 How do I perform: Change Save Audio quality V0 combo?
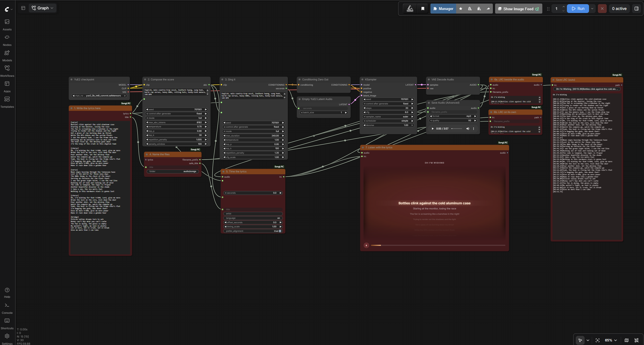pos(454,120)
